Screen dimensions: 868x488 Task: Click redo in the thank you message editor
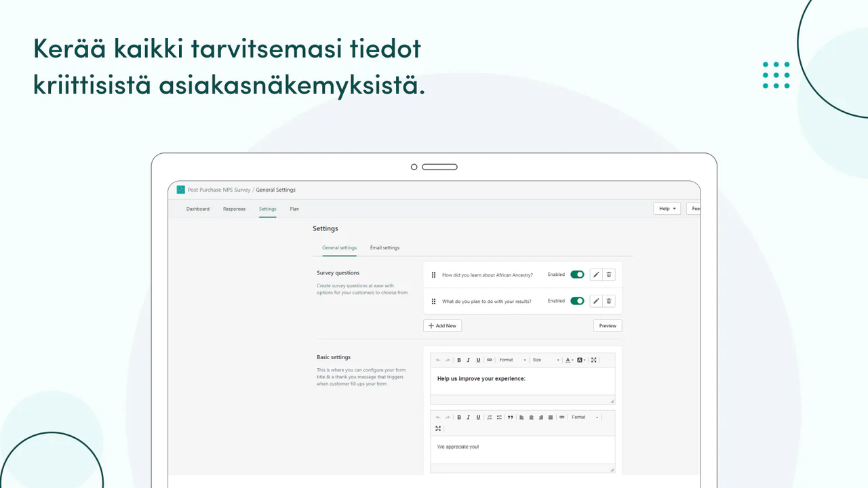(448, 418)
